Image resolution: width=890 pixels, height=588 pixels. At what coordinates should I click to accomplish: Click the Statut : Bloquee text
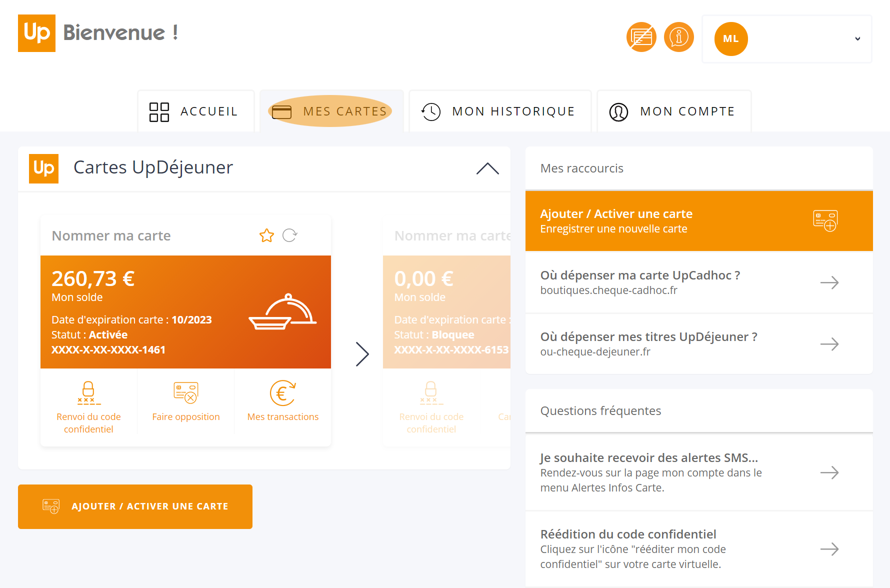coord(434,335)
